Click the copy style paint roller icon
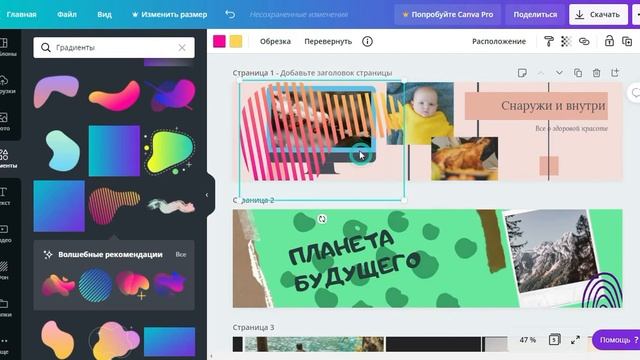 (x=549, y=41)
